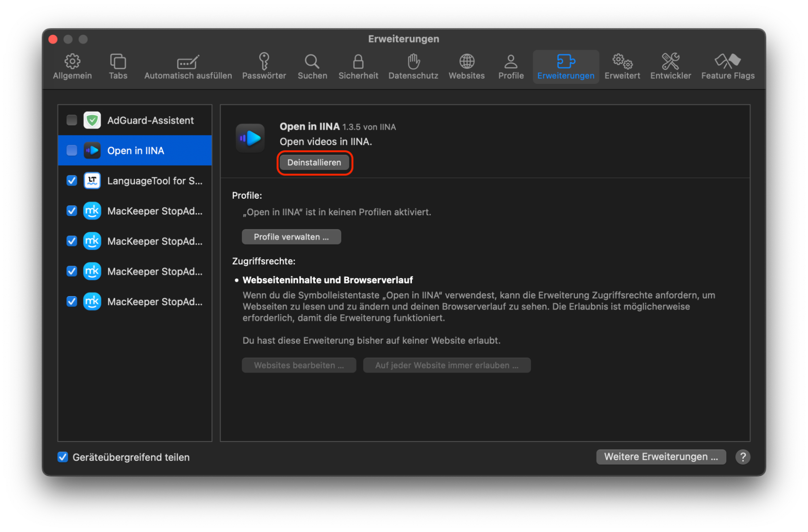The width and height of the screenshot is (808, 532).
Task: Select the Open in IINA extension
Action: point(135,150)
